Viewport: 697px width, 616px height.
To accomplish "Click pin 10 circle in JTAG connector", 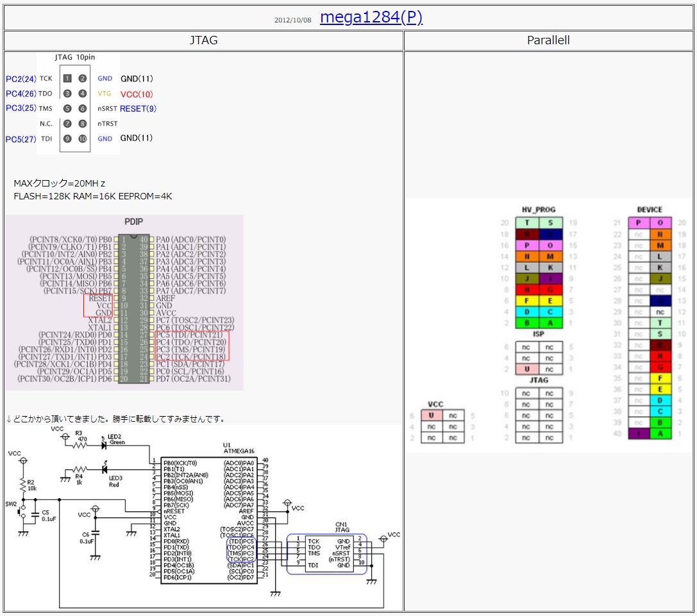I will click(x=83, y=139).
